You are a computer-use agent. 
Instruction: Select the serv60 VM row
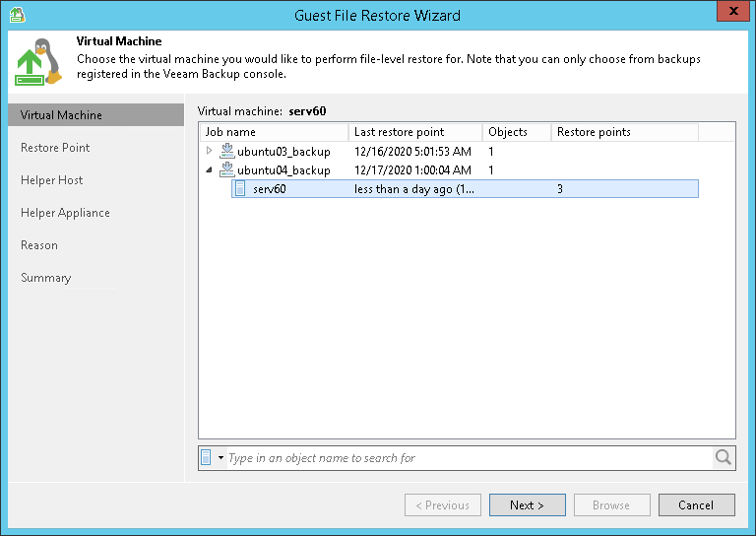465,188
